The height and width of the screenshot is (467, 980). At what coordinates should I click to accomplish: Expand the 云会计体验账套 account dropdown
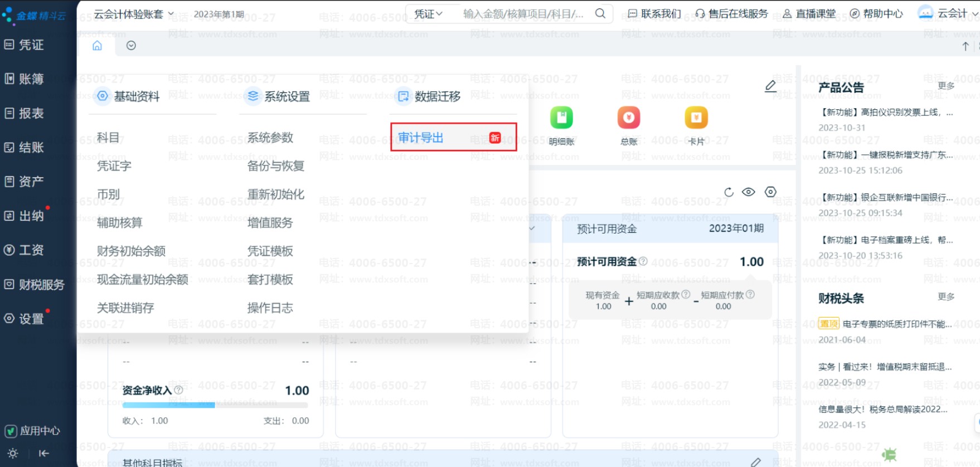[134, 14]
